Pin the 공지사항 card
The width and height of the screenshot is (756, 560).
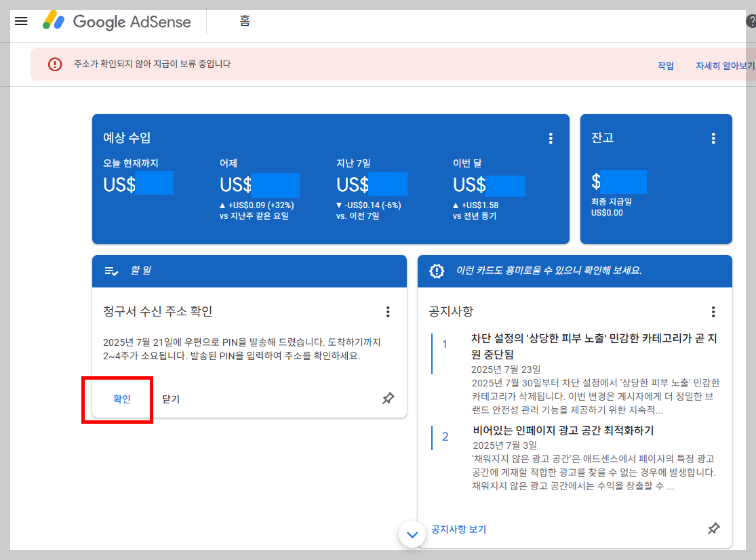[x=713, y=528]
